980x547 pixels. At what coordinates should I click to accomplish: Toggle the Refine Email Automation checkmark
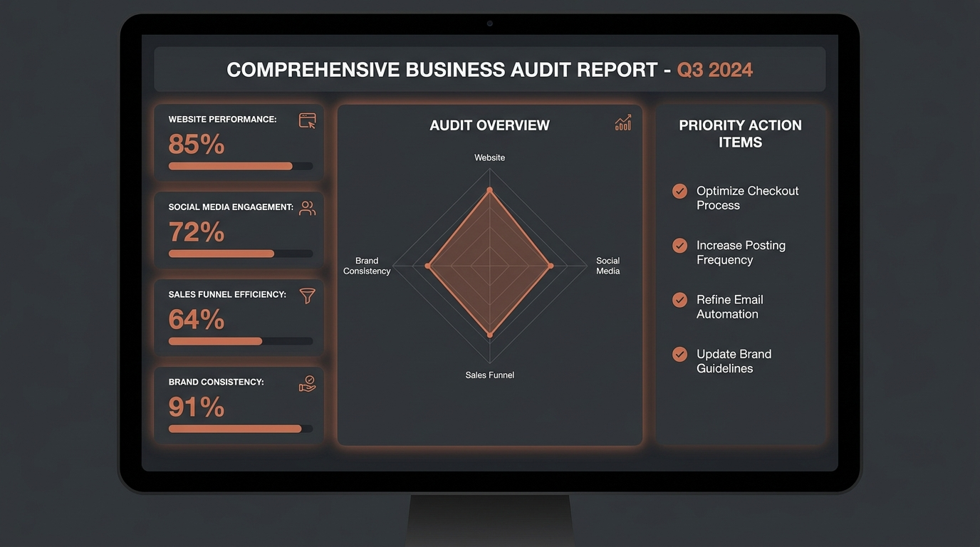coord(679,300)
